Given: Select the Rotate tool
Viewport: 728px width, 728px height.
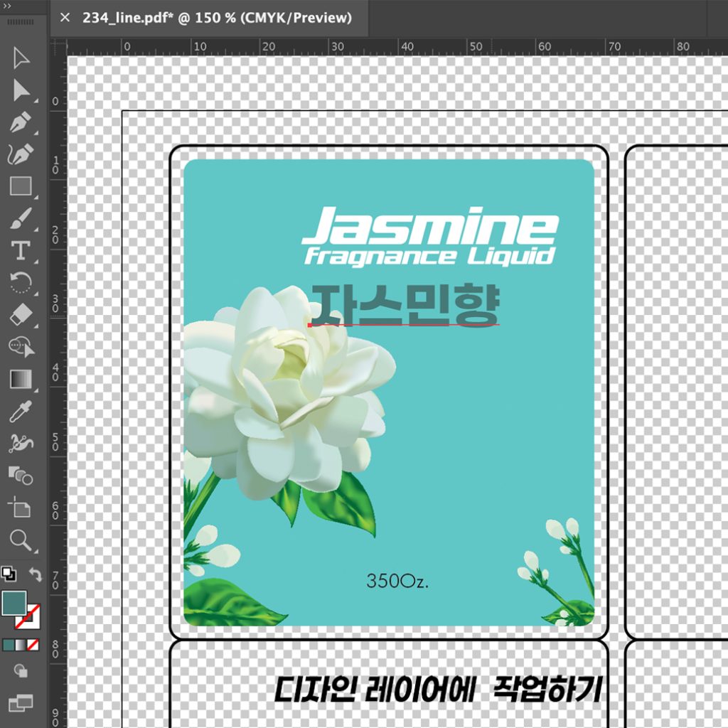Looking at the screenshot, I should click(x=21, y=282).
